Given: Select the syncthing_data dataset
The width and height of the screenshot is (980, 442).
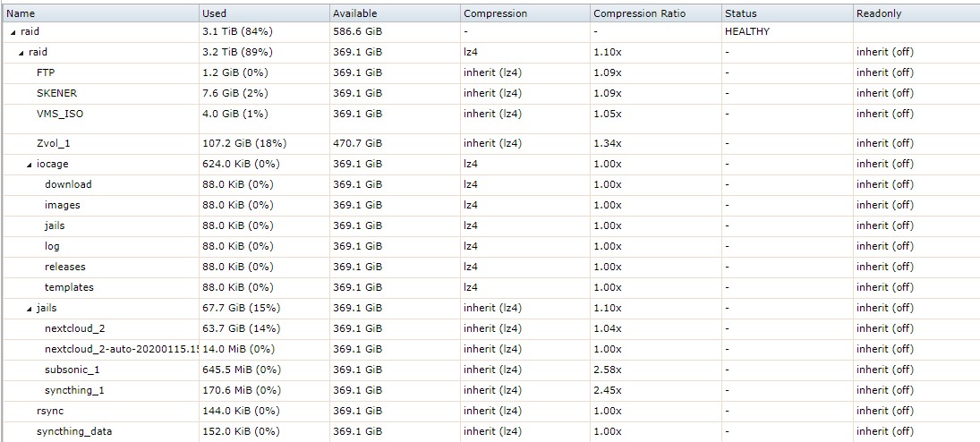Looking at the screenshot, I should point(74,431).
